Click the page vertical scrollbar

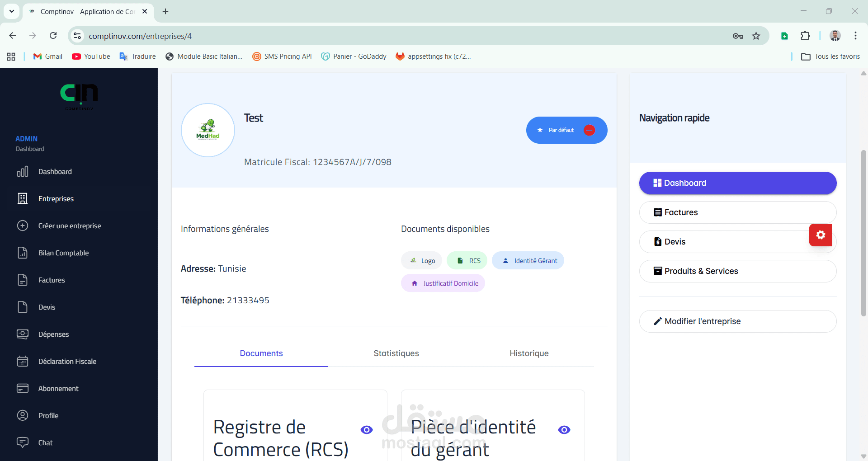(x=863, y=233)
